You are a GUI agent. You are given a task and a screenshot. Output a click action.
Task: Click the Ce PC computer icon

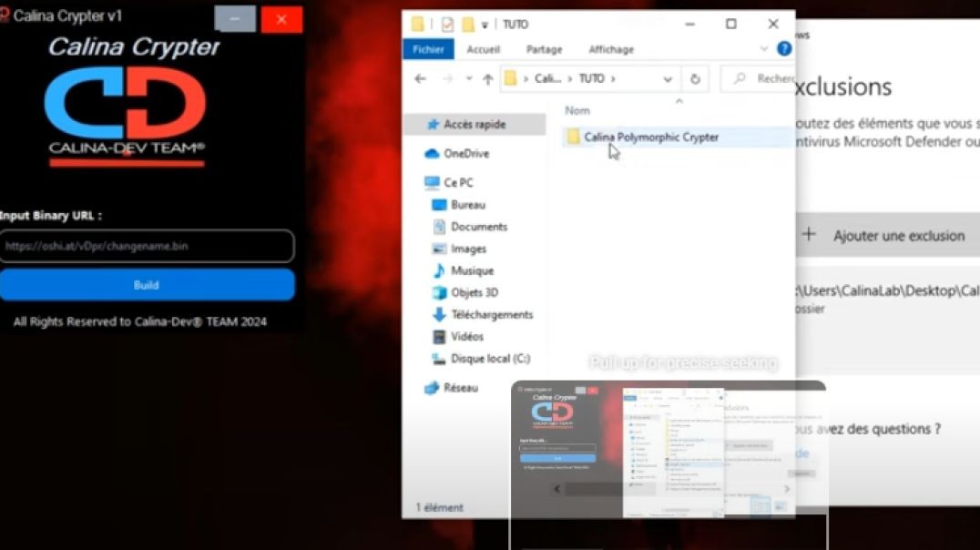click(431, 182)
